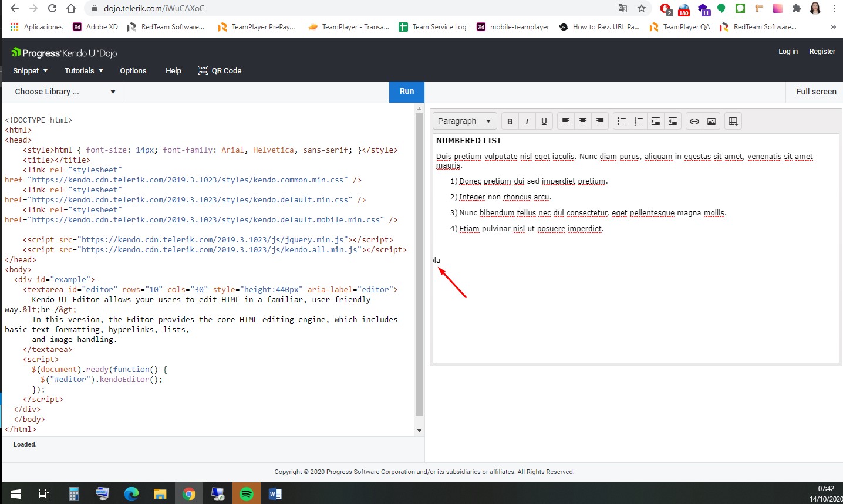Center the text in the editor
The image size is (843, 504).
coord(583,121)
